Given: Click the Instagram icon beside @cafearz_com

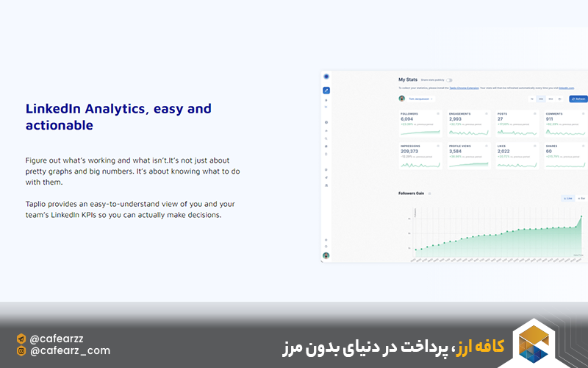Looking at the screenshot, I should click(21, 351).
